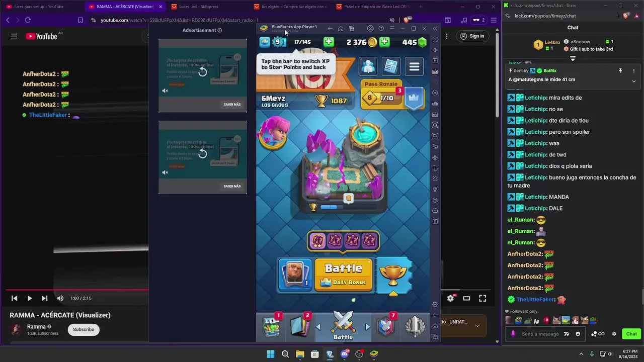Open the game hamburger menu button

click(414, 66)
